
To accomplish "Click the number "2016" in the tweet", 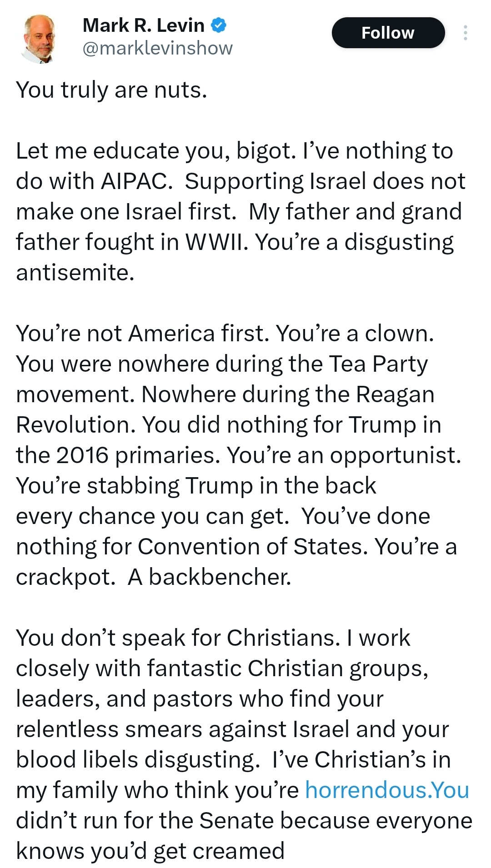I will pyautogui.click(x=82, y=455).
